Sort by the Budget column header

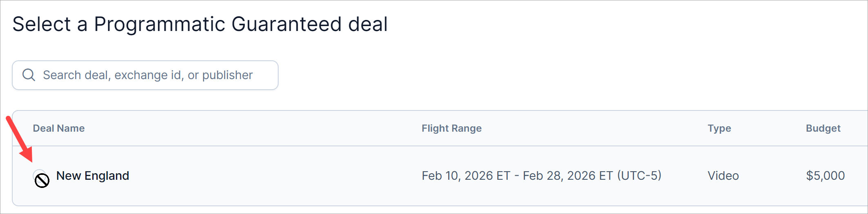(x=823, y=128)
